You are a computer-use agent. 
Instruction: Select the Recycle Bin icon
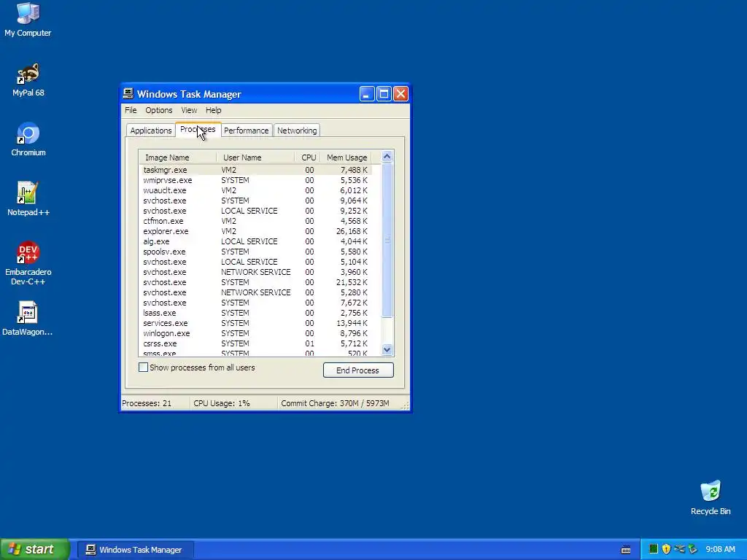pyautogui.click(x=711, y=497)
